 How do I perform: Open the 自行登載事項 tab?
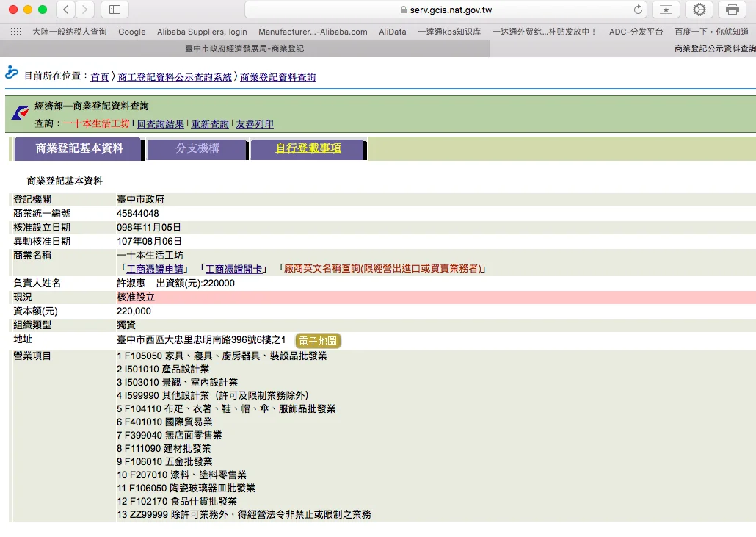[x=308, y=148]
